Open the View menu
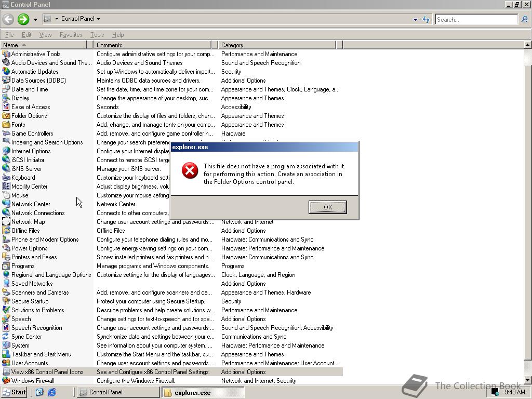This screenshot has height=399, width=532. (x=45, y=35)
